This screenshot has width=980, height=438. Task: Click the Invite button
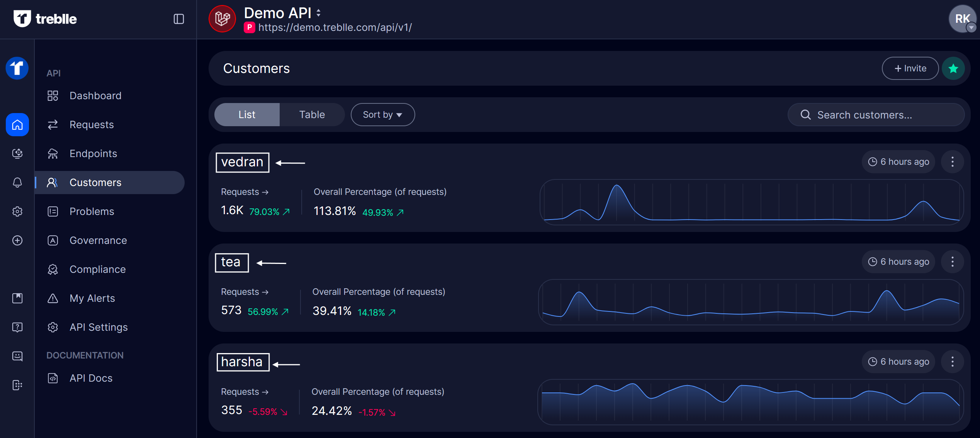[x=910, y=69]
